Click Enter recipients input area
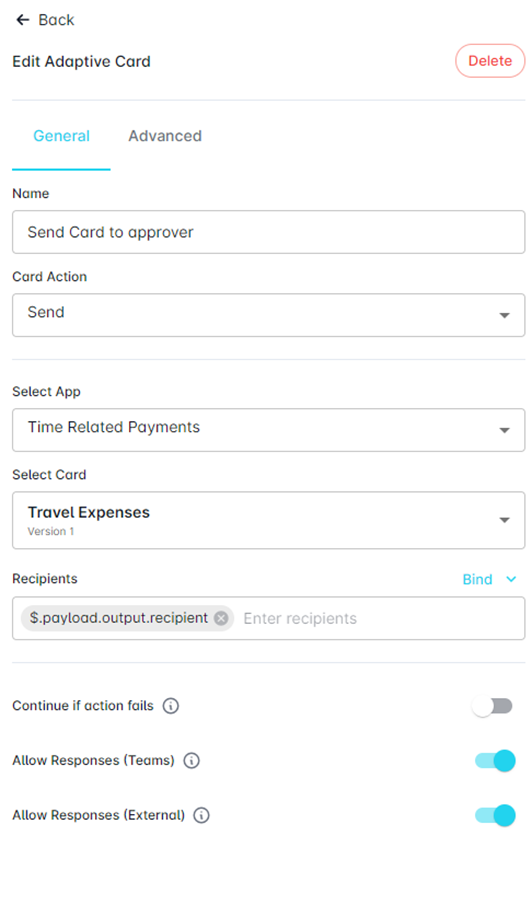The image size is (532, 905). [x=381, y=619]
